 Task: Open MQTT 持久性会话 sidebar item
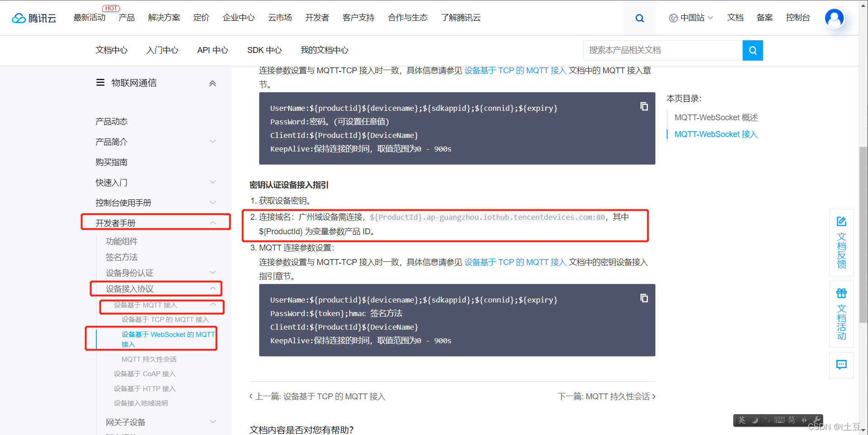point(149,359)
